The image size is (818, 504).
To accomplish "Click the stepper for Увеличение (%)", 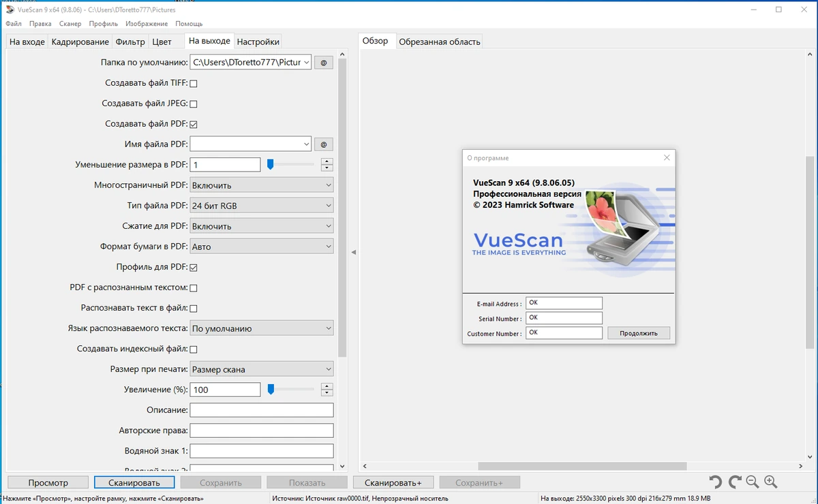I will click(x=327, y=390).
